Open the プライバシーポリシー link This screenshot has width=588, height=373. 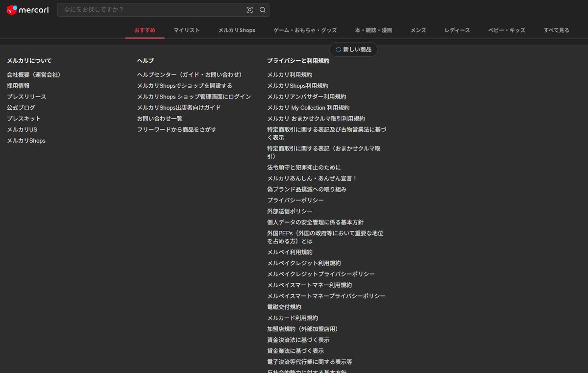click(x=294, y=200)
